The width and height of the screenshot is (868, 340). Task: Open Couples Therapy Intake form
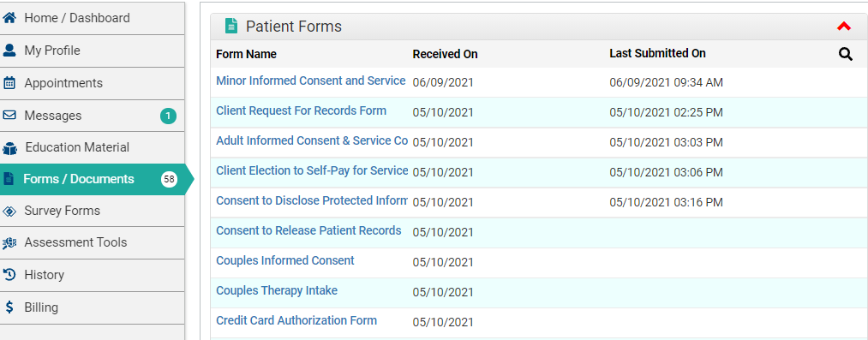(x=277, y=291)
